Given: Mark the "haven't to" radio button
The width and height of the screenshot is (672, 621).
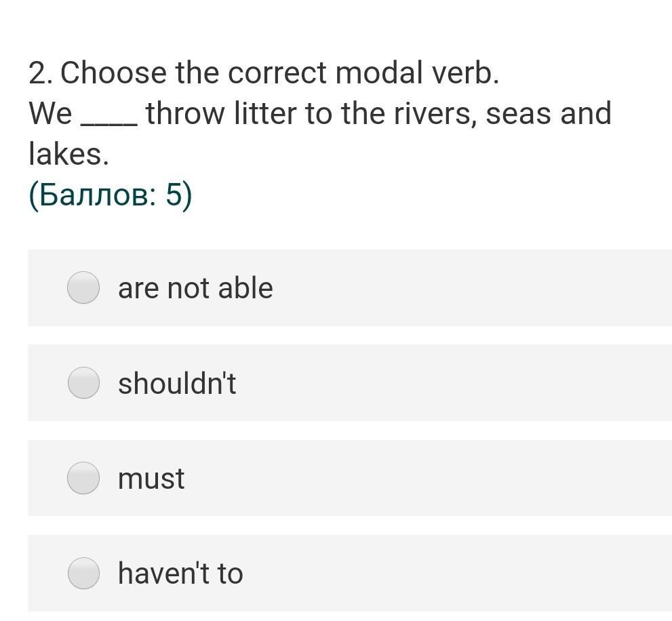Looking at the screenshot, I should click(83, 573).
